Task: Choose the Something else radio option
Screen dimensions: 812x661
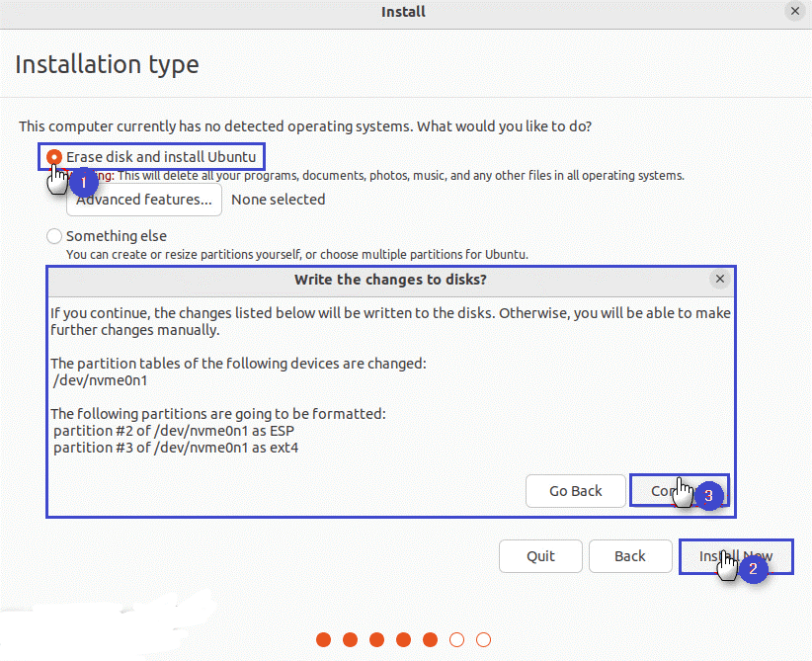Action: (x=54, y=236)
